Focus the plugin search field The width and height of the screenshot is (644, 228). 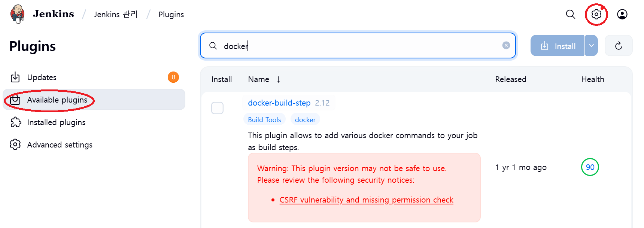358,46
